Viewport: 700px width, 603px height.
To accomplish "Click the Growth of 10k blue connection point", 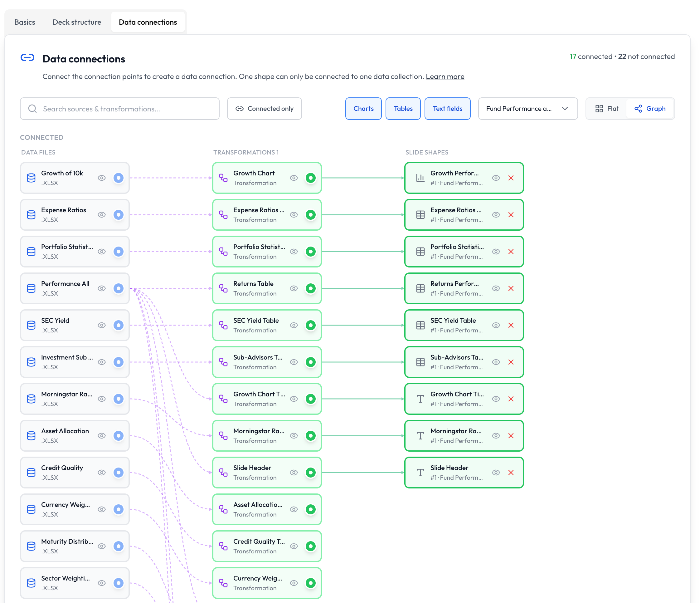I will click(118, 178).
